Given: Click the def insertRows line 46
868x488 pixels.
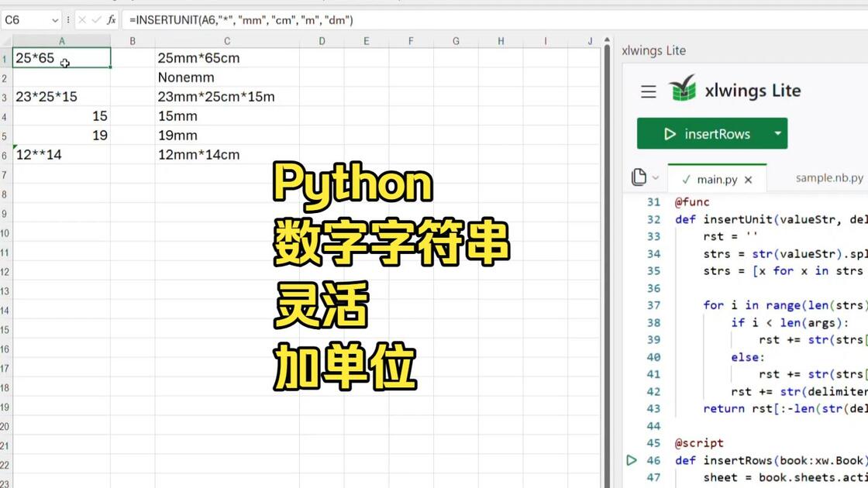Looking at the screenshot, I should point(771,460).
